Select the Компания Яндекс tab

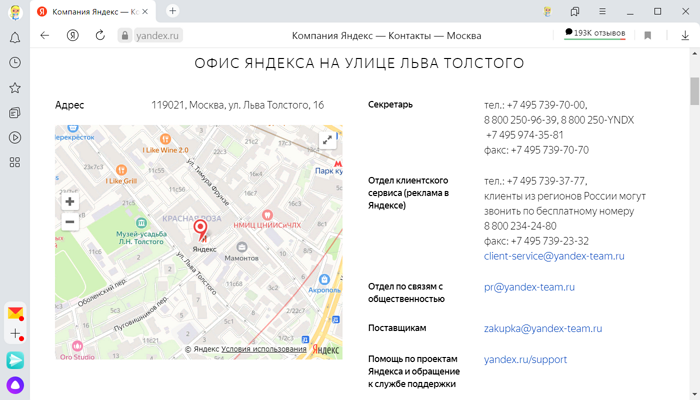coord(93,12)
